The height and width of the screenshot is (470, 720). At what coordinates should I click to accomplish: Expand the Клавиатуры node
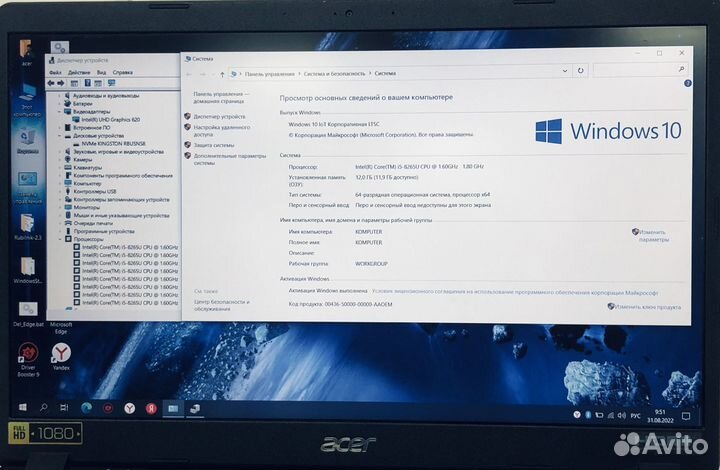click(59, 168)
